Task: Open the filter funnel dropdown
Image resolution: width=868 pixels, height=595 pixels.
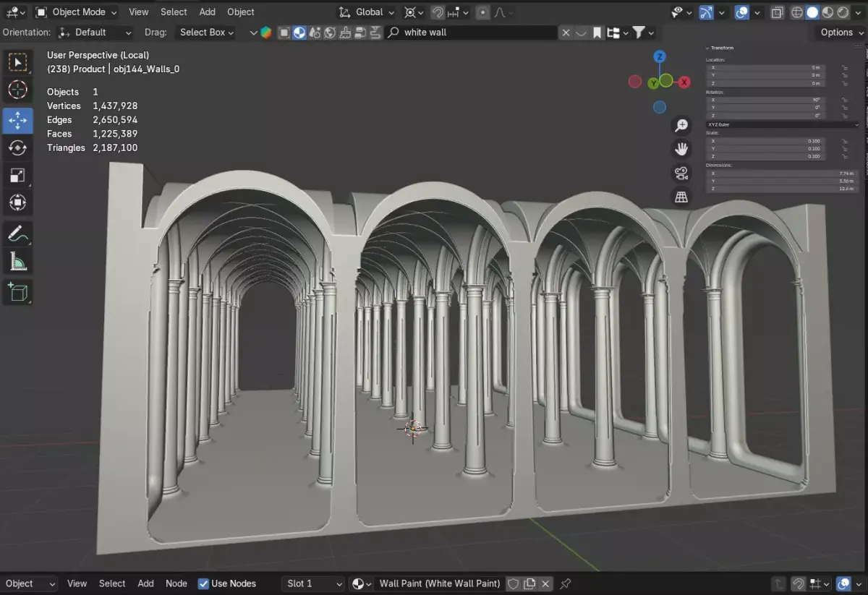Action: (643, 33)
